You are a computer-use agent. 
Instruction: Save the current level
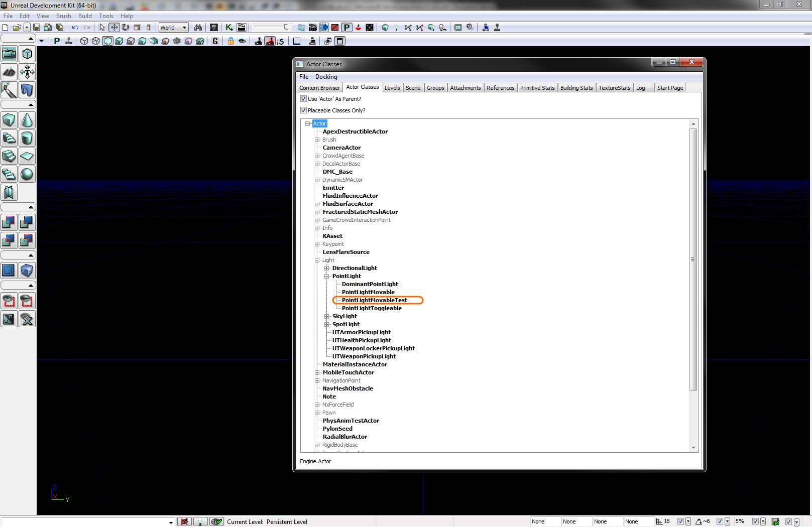(x=37, y=28)
